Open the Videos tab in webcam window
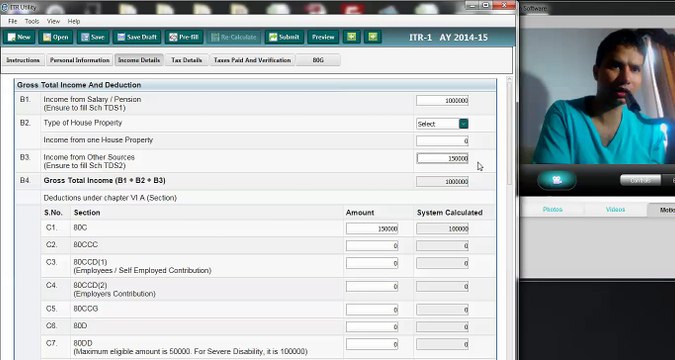 click(x=615, y=210)
